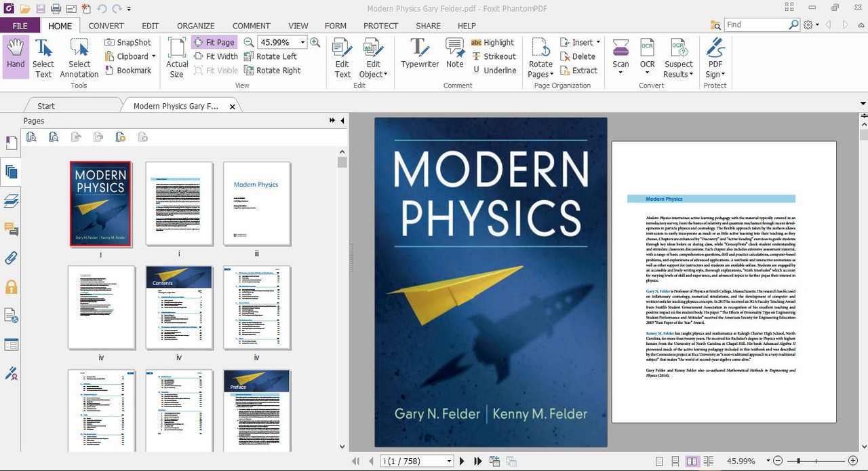Zoom out using the ribbon magnifier

[x=249, y=42]
